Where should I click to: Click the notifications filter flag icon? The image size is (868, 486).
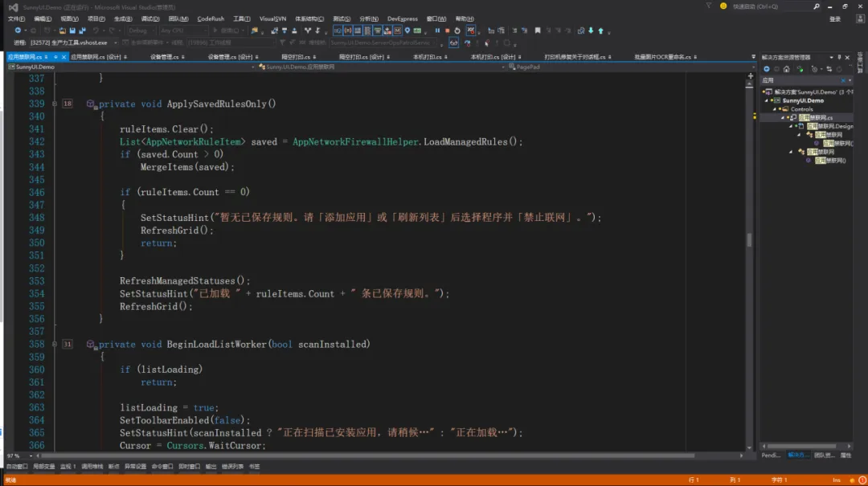tap(709, 6)
